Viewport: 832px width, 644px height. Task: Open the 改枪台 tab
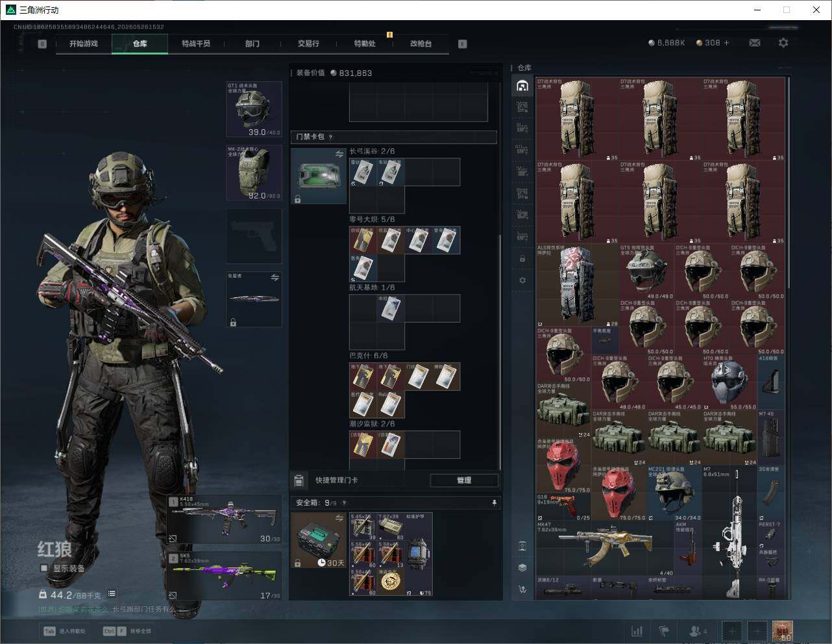click(421, 43)
